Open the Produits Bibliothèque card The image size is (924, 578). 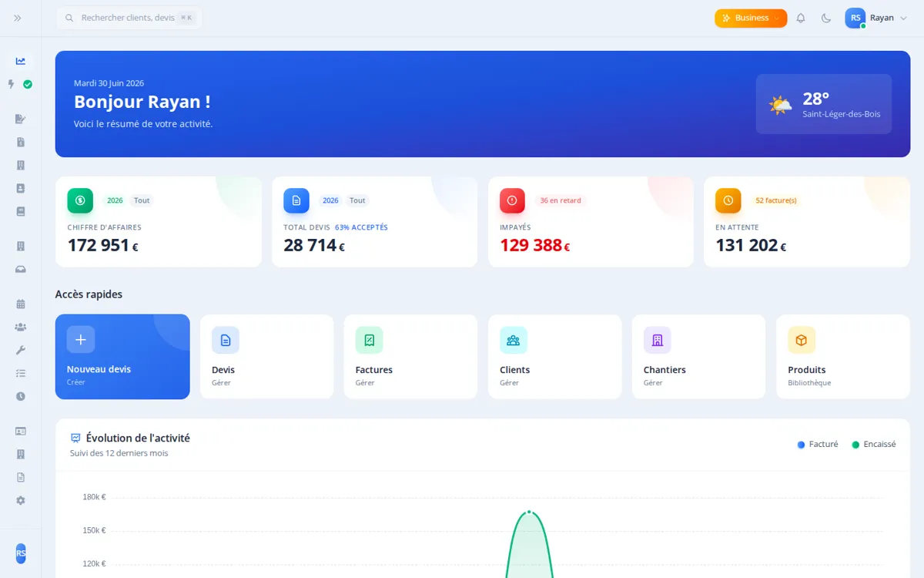point(843,357)
